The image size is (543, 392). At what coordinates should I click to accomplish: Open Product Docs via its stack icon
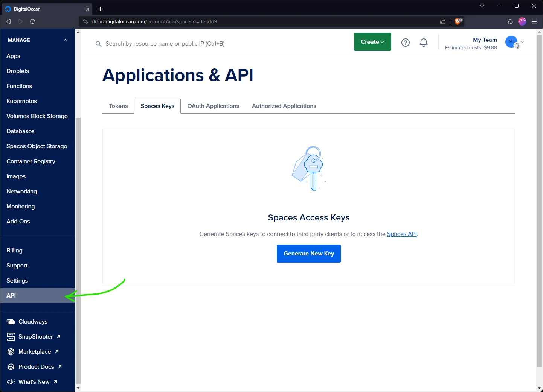(11, 366)
